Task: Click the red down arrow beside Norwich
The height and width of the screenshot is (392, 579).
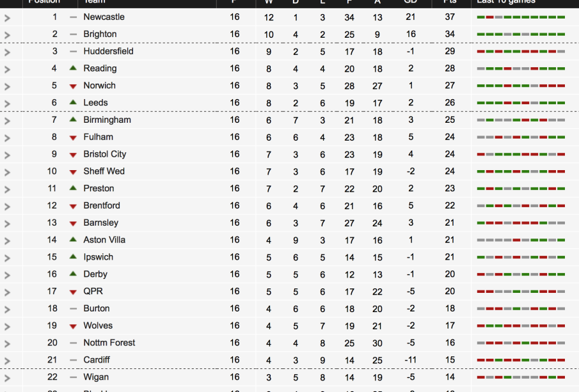Action: (x=73, y=86)
